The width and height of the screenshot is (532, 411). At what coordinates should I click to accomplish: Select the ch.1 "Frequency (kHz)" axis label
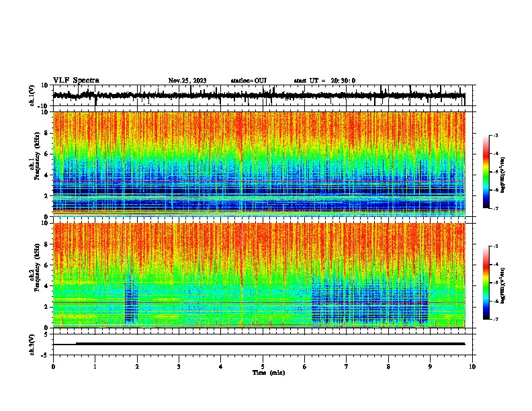coord(37,156)
